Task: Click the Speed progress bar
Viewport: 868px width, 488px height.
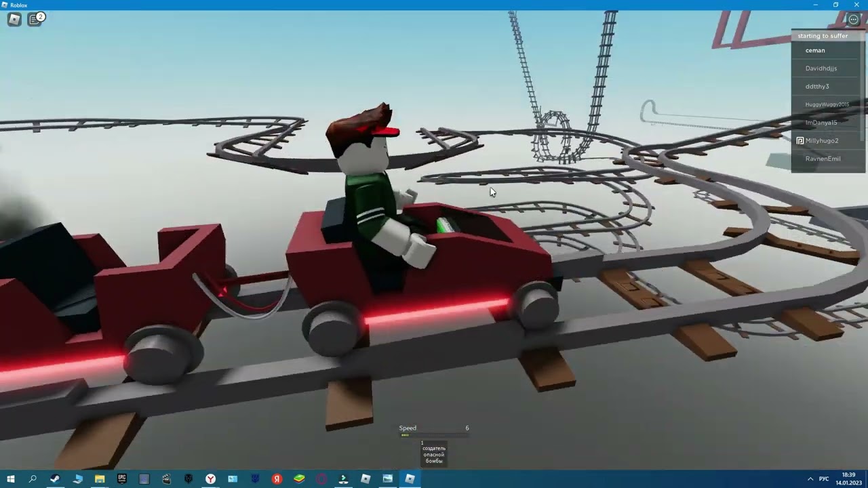Action: tap(434, 436)
